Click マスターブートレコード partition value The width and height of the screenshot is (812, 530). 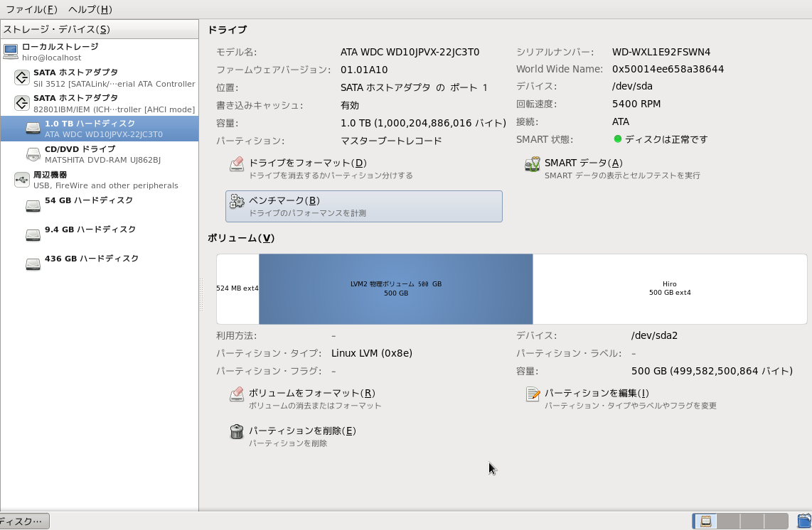tap(391, 141)
